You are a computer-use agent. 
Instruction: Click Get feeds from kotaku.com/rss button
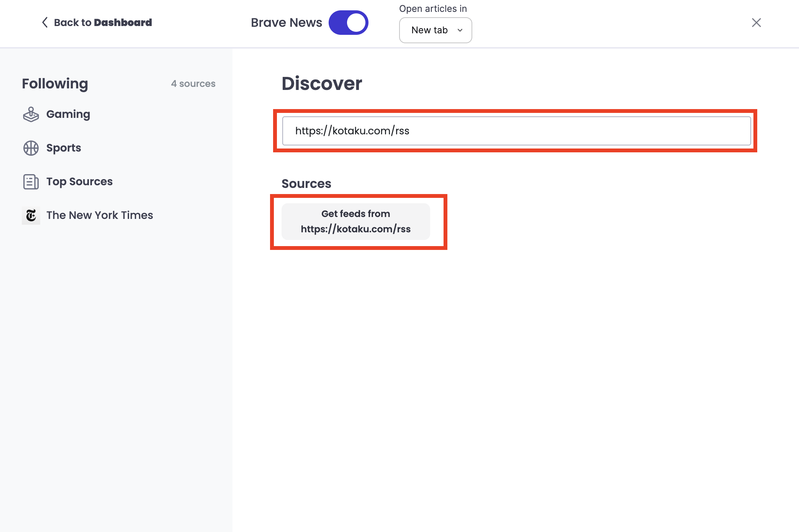coord(356,221)
